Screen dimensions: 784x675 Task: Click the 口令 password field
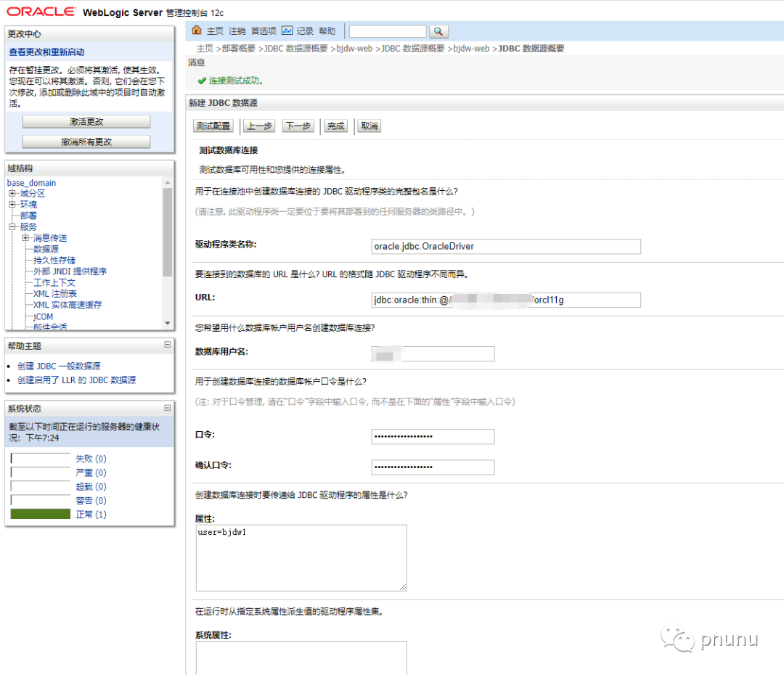433,436
